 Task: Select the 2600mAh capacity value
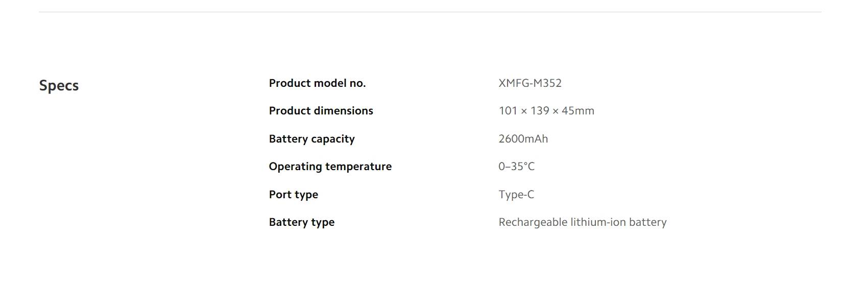click(x=523, y=139)
